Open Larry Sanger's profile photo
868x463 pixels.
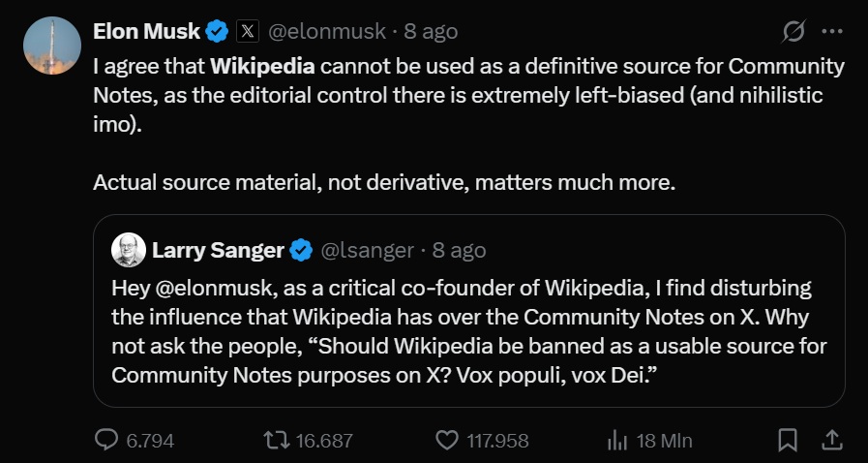129,250
